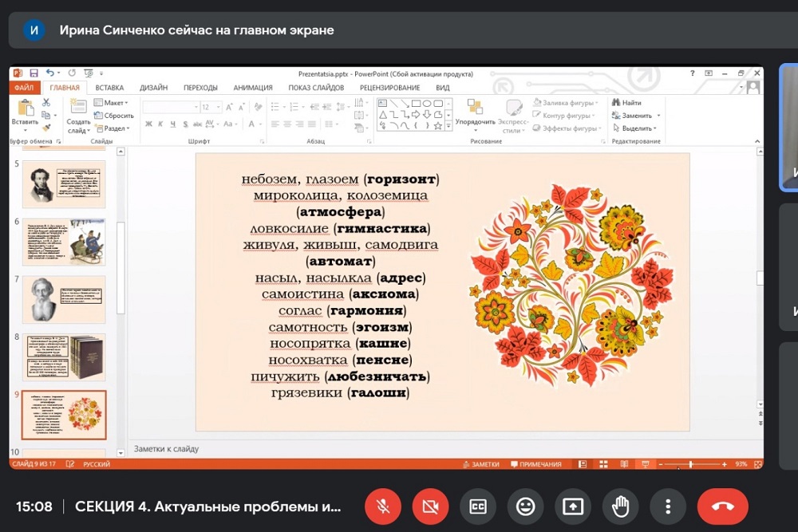The height and width of the screenshot is (532, 798).
Task: Select slide 7 thumbnail in the panel
Action: 63,299
